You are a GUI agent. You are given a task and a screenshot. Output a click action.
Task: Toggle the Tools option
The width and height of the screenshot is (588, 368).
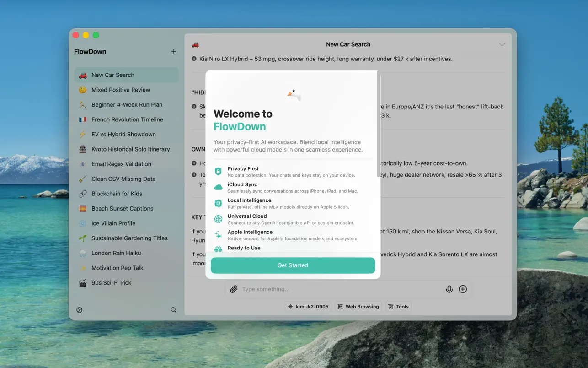398,307
